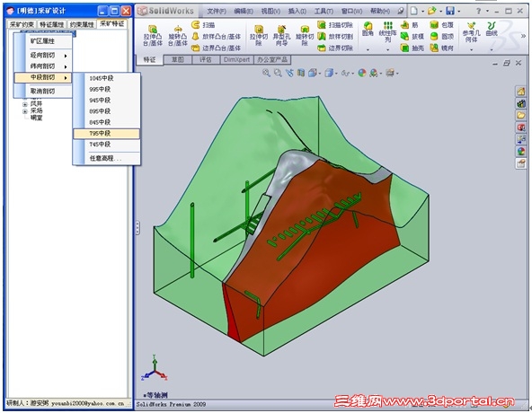Open the dropdown arrow under 线性阵列
The width and height of the screenshot is (532, 413).
point(388,49)
